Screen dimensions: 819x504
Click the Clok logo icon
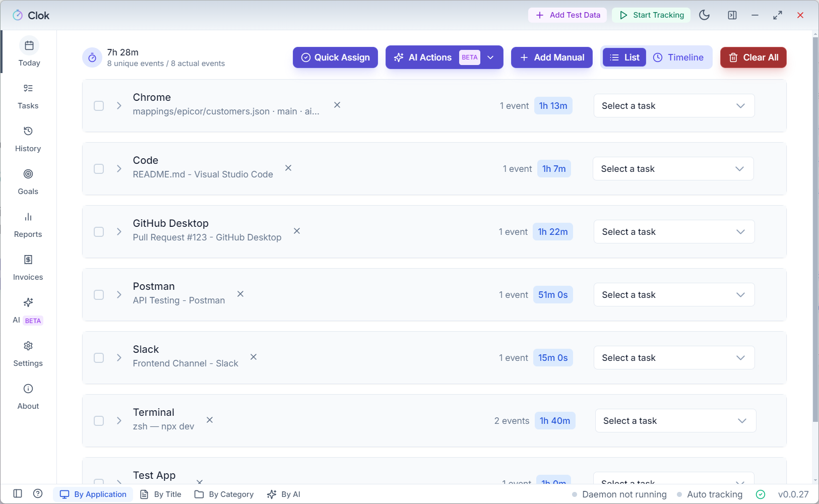[x=18, y=15]
